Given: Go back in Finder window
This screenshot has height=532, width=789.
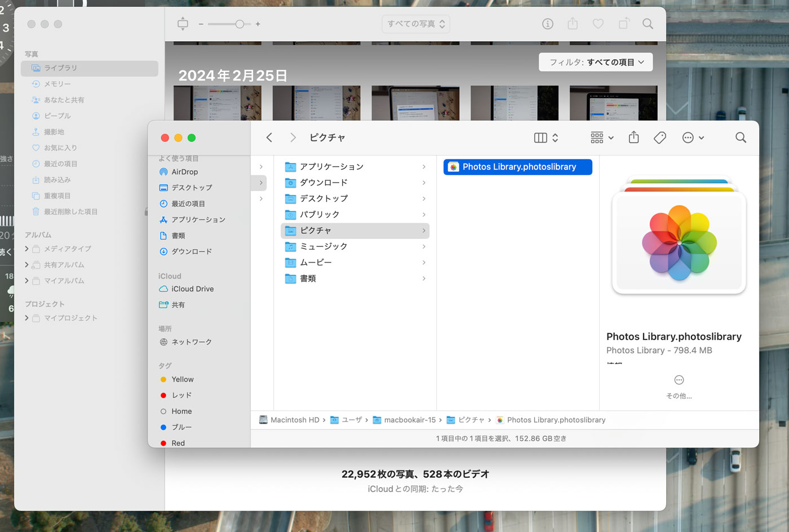Looking at the screenshot, I should point(269,138).
